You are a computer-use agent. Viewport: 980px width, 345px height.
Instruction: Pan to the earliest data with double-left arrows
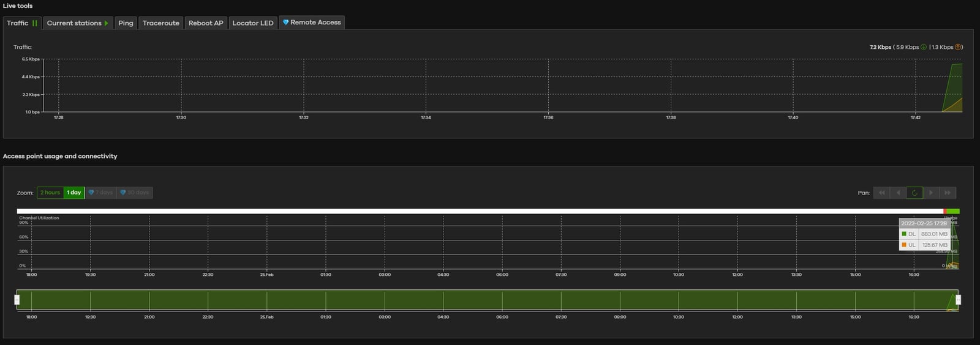point(881,193)
